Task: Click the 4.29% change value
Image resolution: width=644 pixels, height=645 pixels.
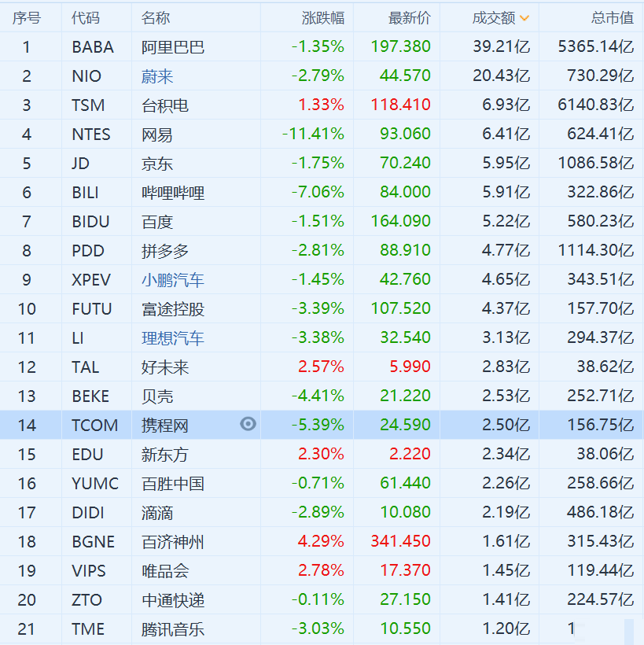Action: pyautogui.click(x=321, y=541)
